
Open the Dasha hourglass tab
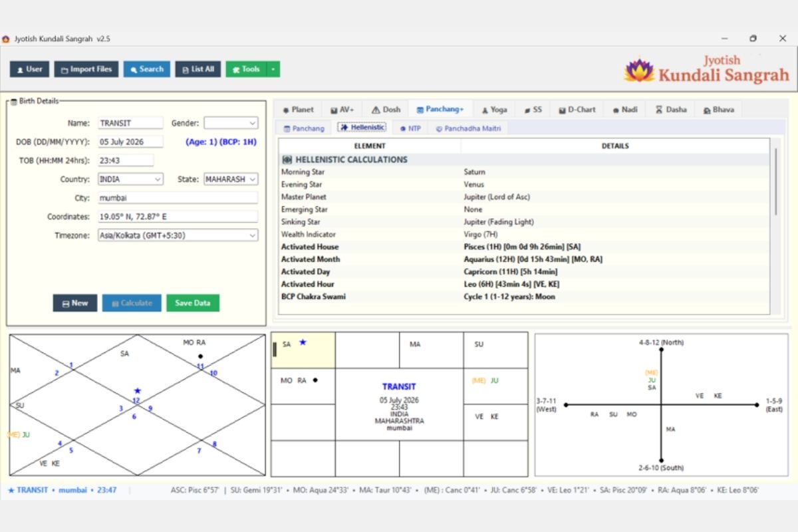pyautogui.click(x=671, y=110)
